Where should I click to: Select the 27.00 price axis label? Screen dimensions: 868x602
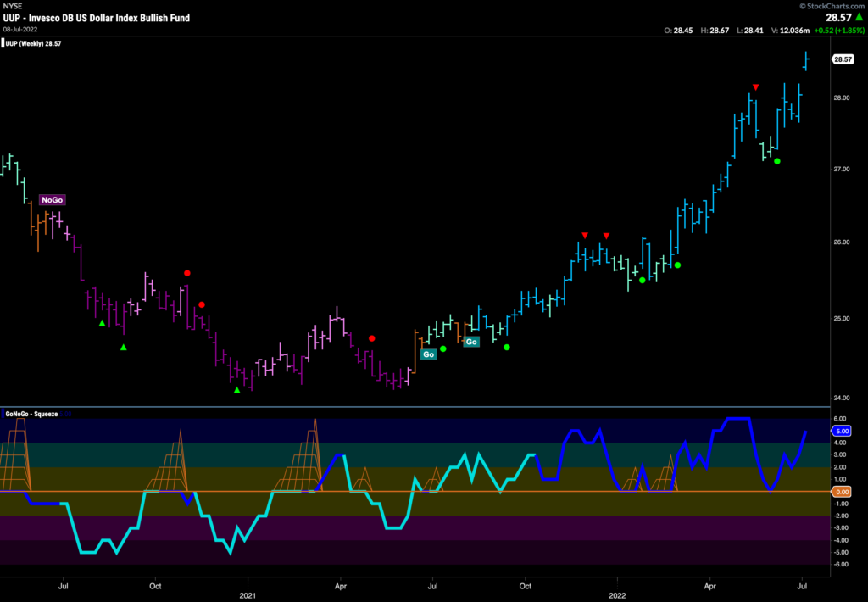[x=842, y=169]
